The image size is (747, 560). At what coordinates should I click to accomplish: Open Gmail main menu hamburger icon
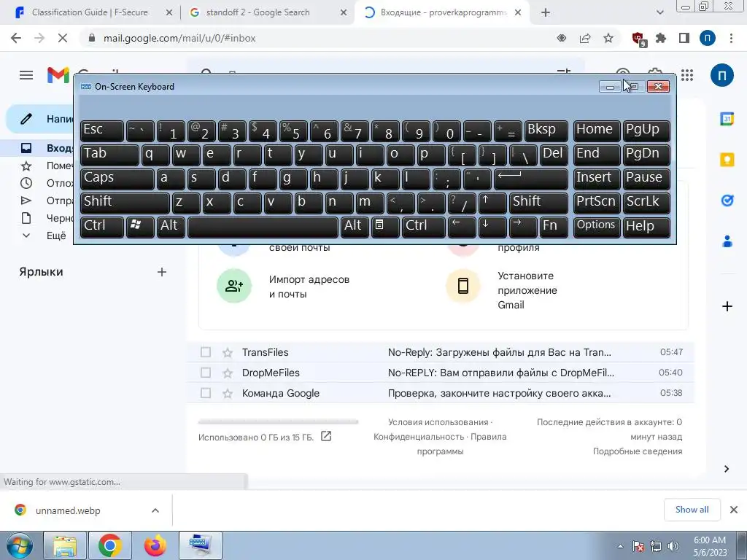pos(26,75)
